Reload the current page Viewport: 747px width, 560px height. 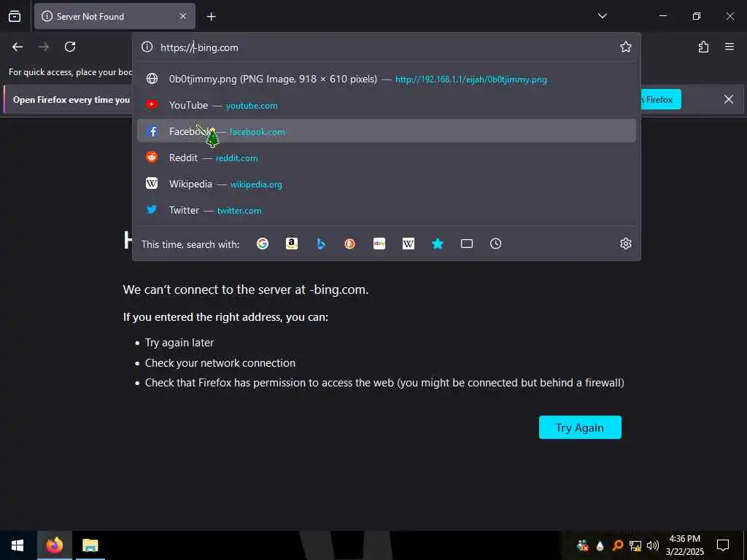pos(70,47)
